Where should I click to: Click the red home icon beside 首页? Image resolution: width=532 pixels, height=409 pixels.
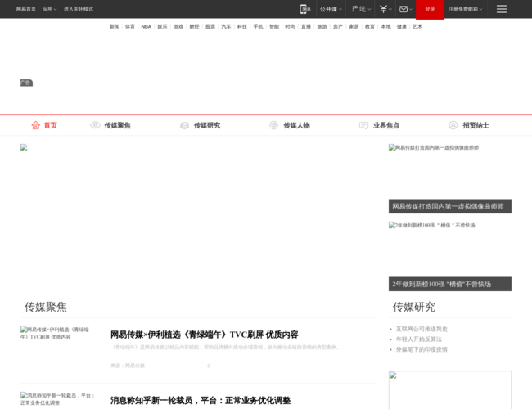36,125
